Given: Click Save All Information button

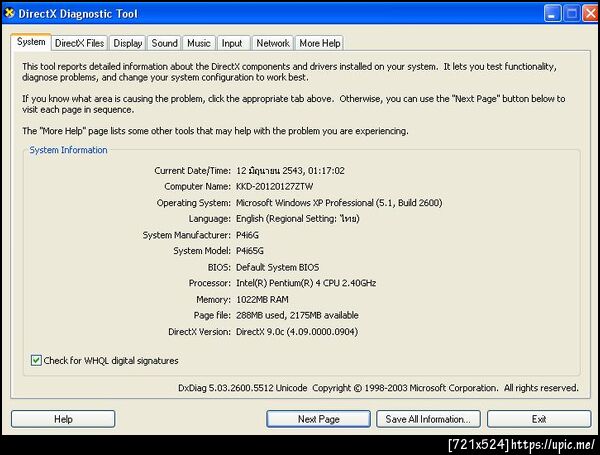Looking at the screenshot, I should click(x=428, y=419).
